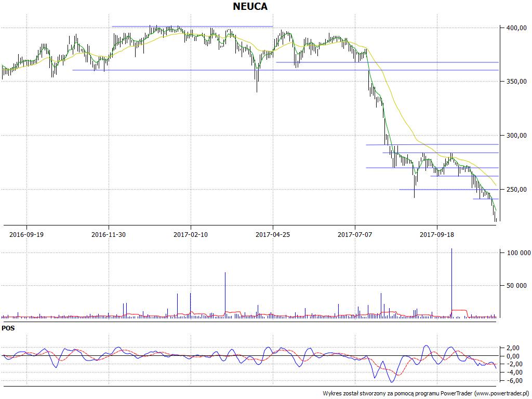Click the 50 000 volume axis label

(x=517, y=286)
